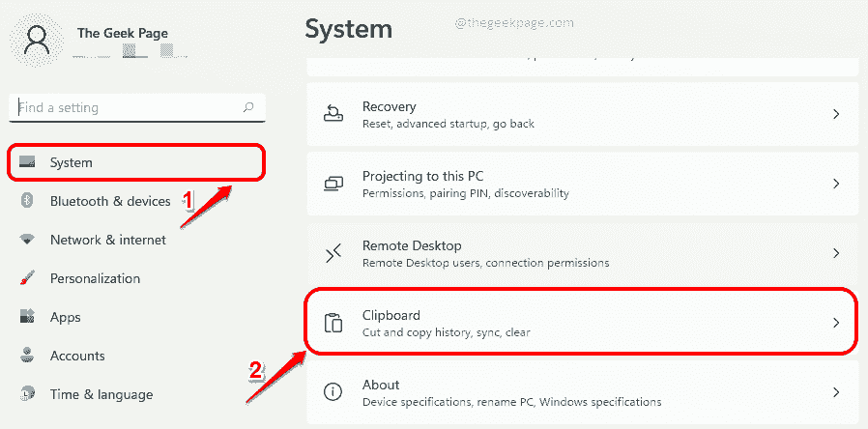The image size is (868, 429).
Task: Expand Projecting to this PC chevron
Action: pyautogui.click(x=836, y=184)
